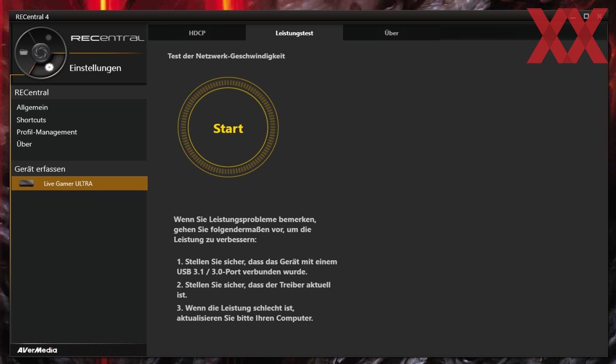Click the Wenn Sie Leistungsprobleme bemerken paragraph
This screenshot has height=364, width=616.
click(245, 230)
